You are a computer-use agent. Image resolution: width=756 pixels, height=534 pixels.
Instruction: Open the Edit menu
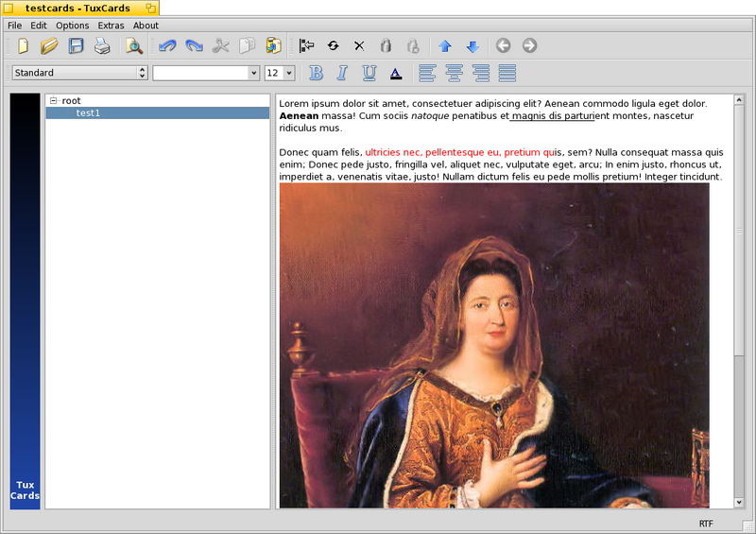click(x=39, y=26)
